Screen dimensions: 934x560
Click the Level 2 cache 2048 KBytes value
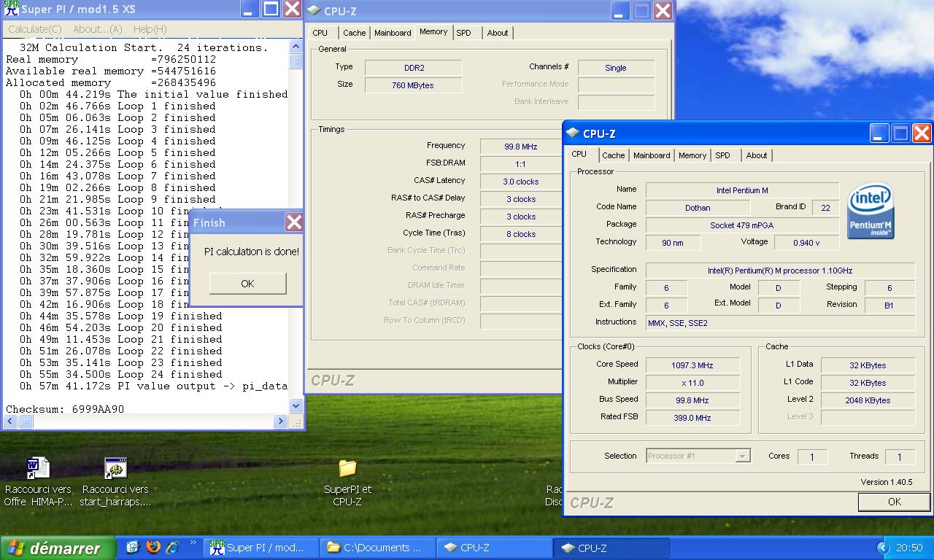pyautogui.click(x=868, y=400)
